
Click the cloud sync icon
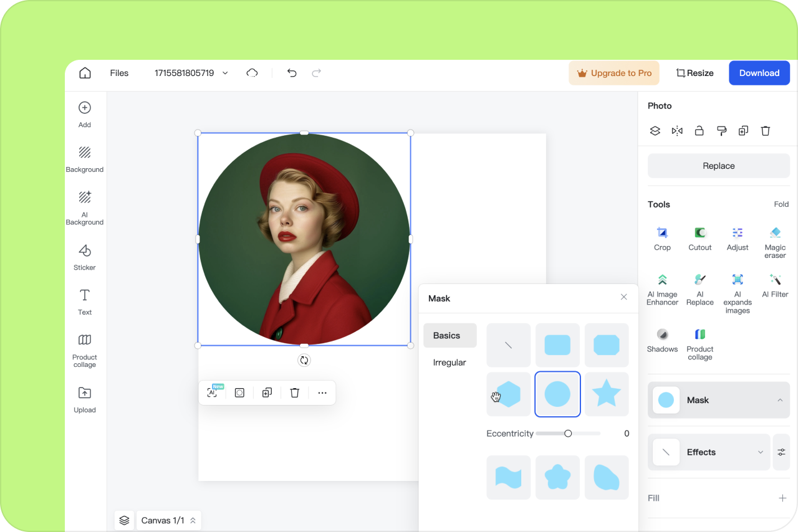[x=252, y=73]
